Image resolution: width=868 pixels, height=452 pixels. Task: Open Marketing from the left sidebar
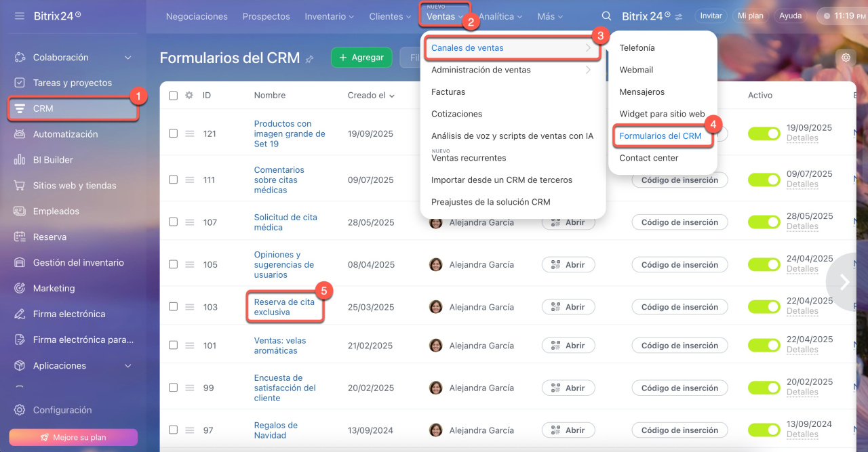pos(54,288)
